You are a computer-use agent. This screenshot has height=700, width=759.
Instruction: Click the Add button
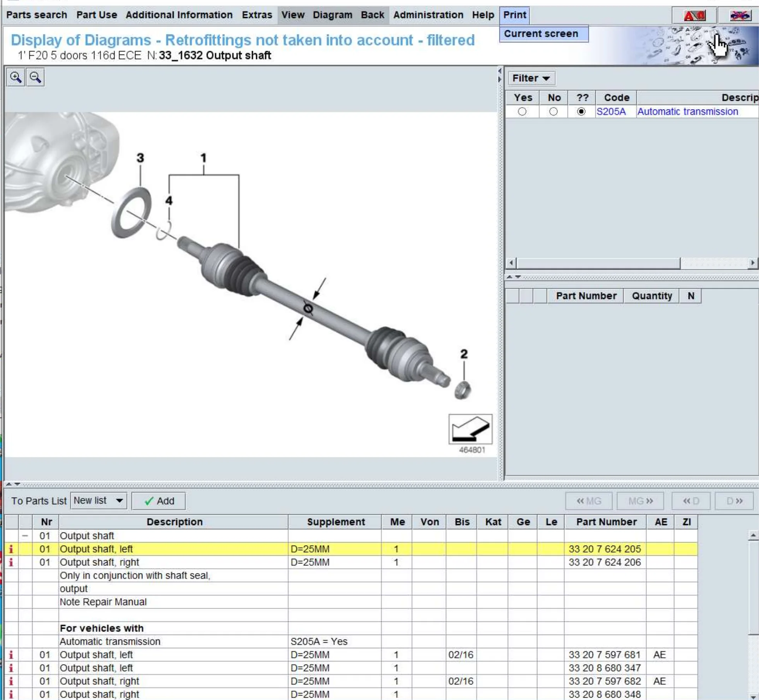click(159, 501)
